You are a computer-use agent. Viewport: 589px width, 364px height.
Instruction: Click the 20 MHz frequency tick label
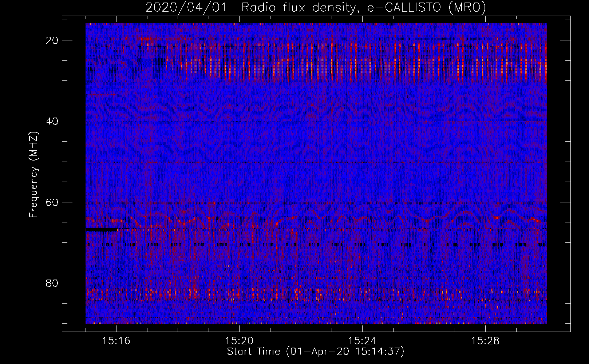(52, 40)
